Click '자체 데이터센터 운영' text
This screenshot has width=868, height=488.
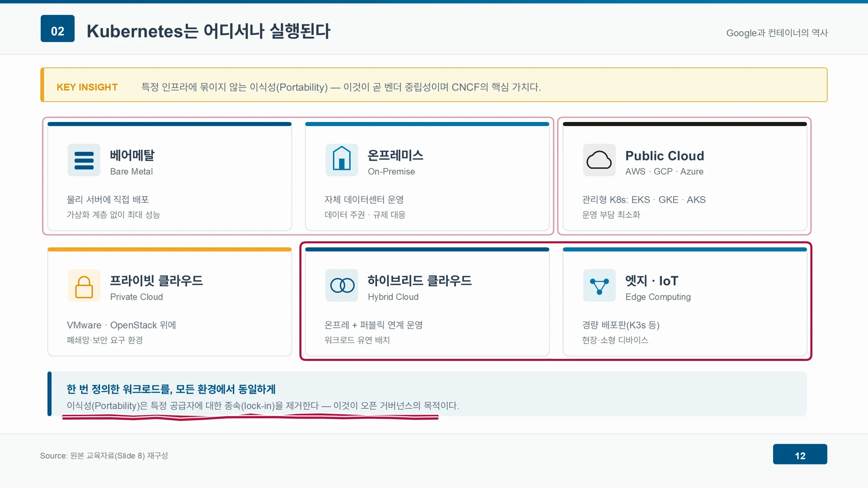pyautogui.click(x=364, y=200)
